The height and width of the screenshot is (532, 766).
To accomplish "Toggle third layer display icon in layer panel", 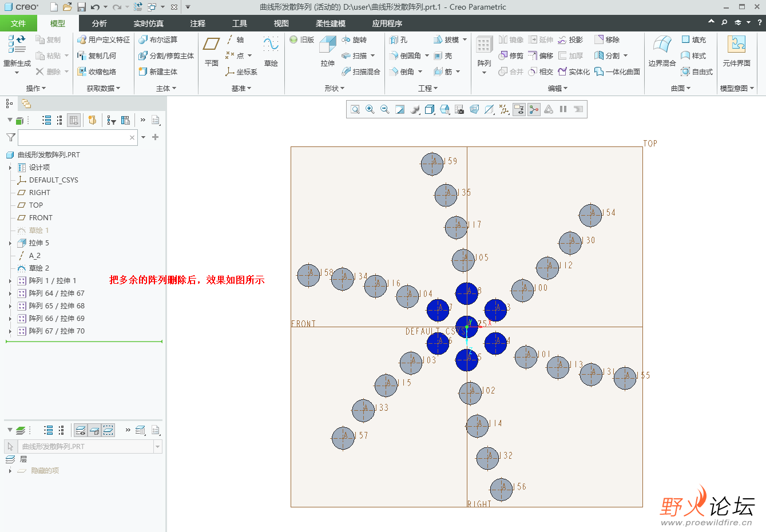I will pyautogui.click(x=108, y=430).
